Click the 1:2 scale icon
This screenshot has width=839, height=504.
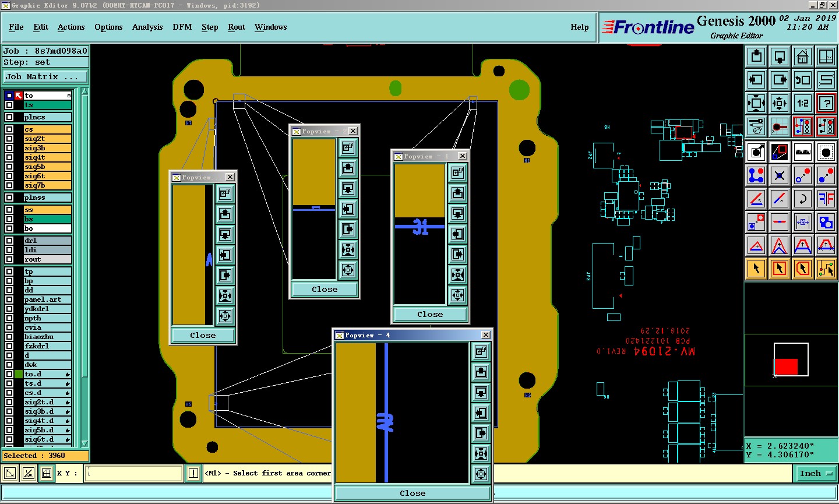803,103
